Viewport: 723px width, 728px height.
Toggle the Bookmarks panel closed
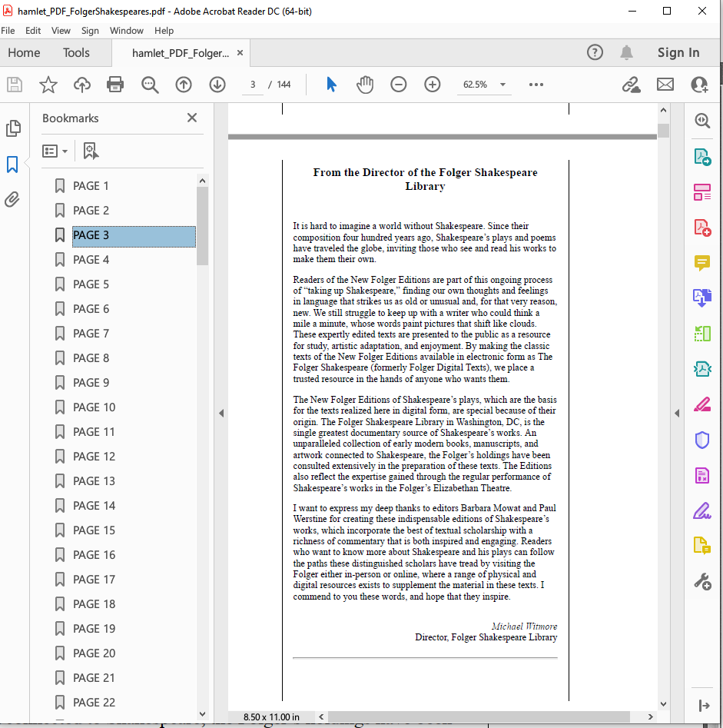click(x=192, y=118)
